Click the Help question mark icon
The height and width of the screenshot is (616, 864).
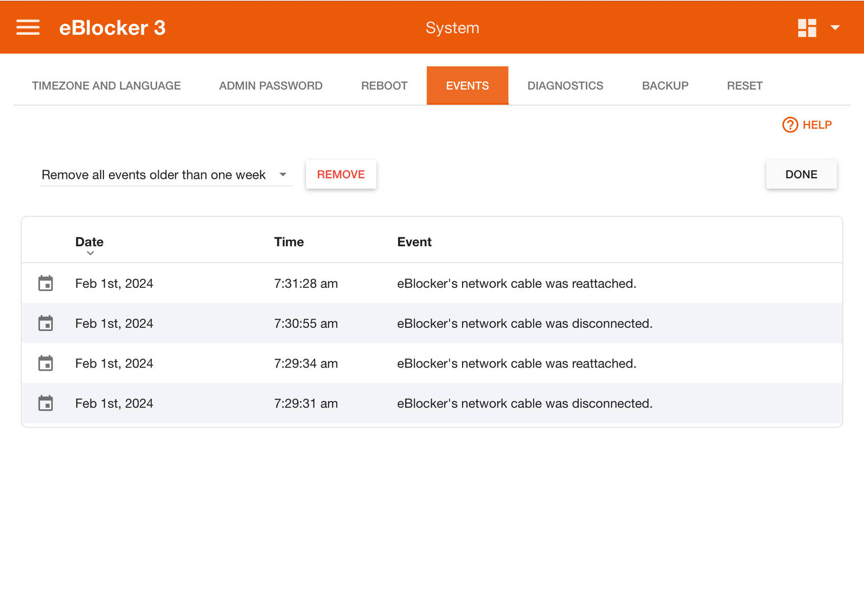(x=790, y=124)
